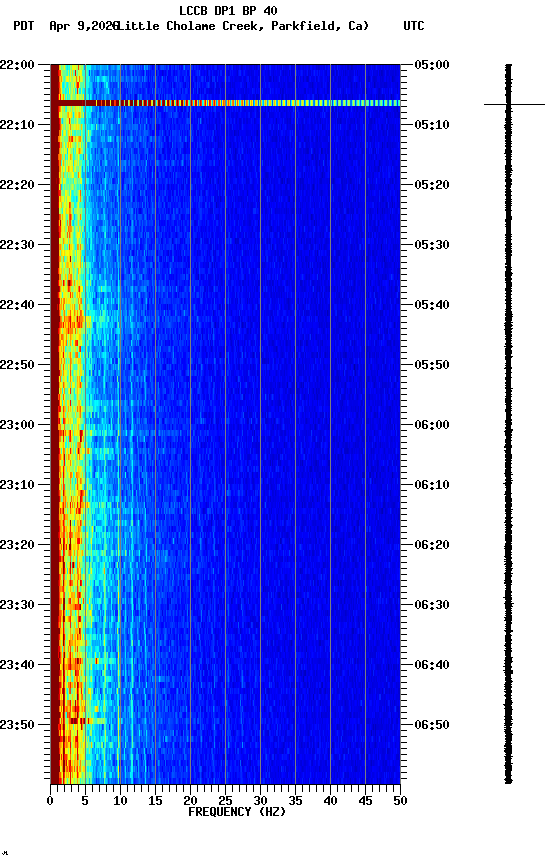Click the '22:20' PDT time label
Viewport: 552px width, 864px height.
(17, 185)
